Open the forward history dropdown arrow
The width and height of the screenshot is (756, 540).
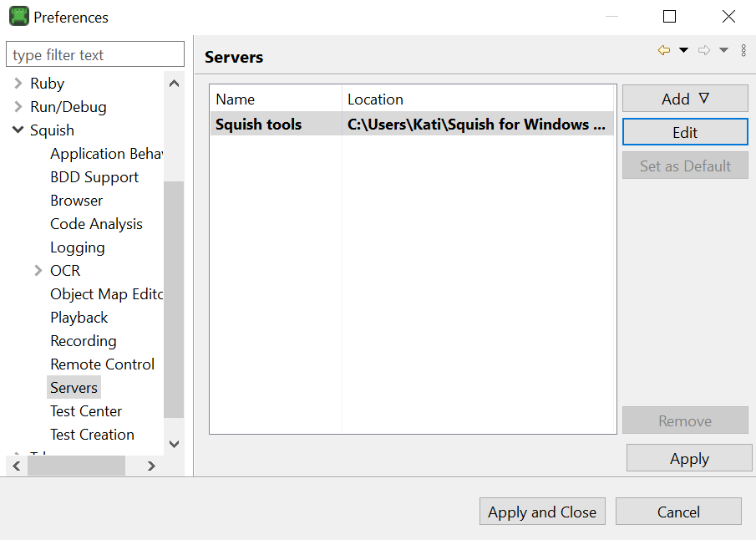click(723, 50)
